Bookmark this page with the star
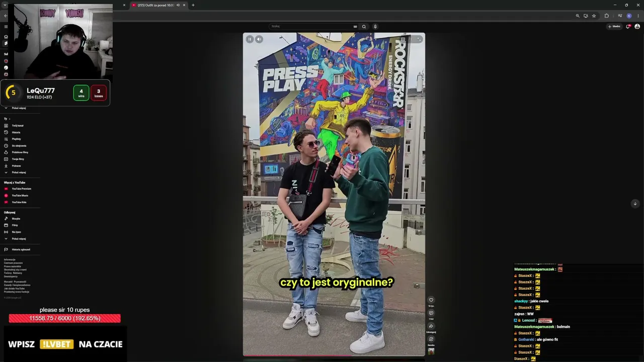The image size is (644, 362). 594,16
